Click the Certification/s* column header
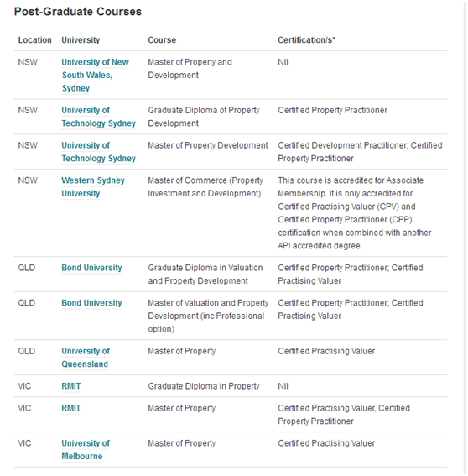 306,40
